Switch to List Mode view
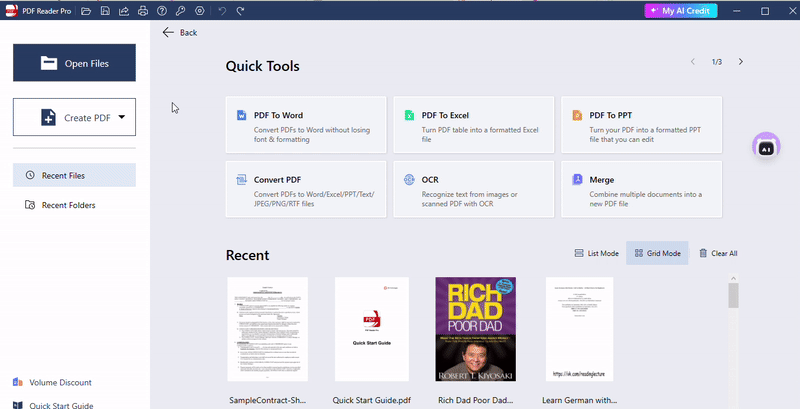 point(596,253)
